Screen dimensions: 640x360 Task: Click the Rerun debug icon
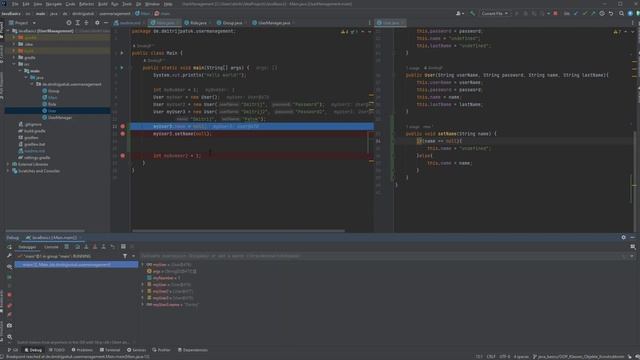[9, 247]
